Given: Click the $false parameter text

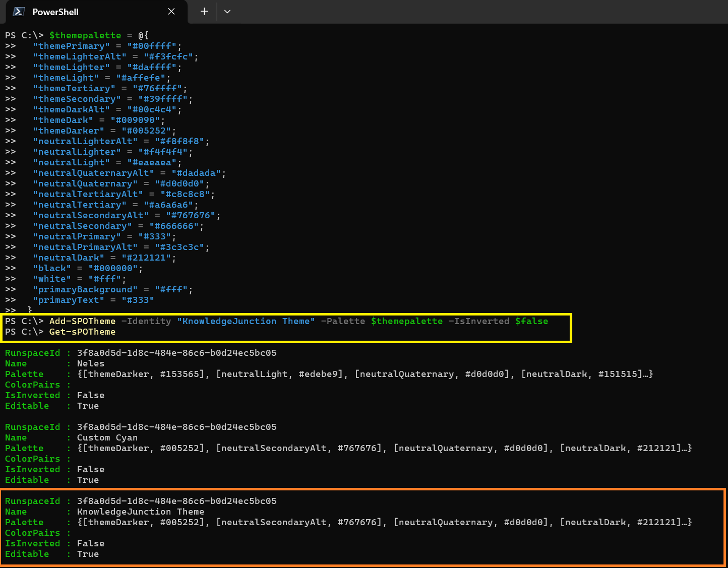Looking at the screenshot, I should [532, 321].
